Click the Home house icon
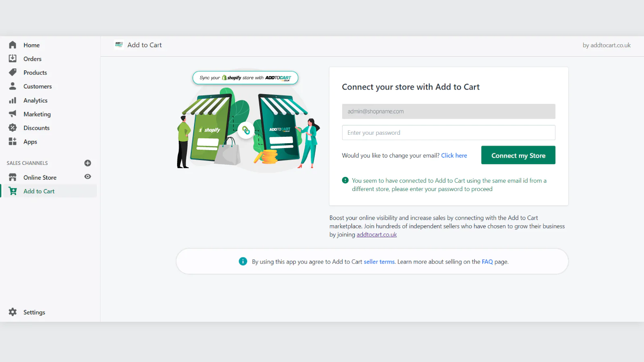Screen dimensions: 644x362 click(x=12, y=45)
